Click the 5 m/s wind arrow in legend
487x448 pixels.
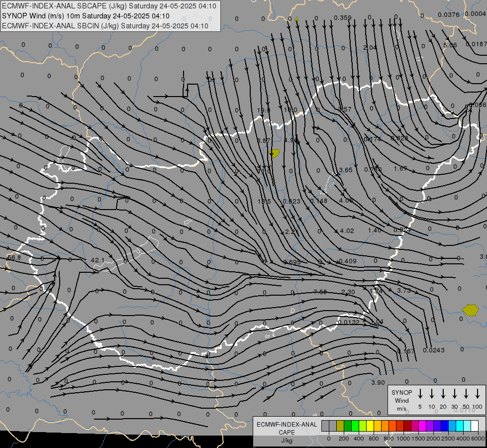pos(420,394)
